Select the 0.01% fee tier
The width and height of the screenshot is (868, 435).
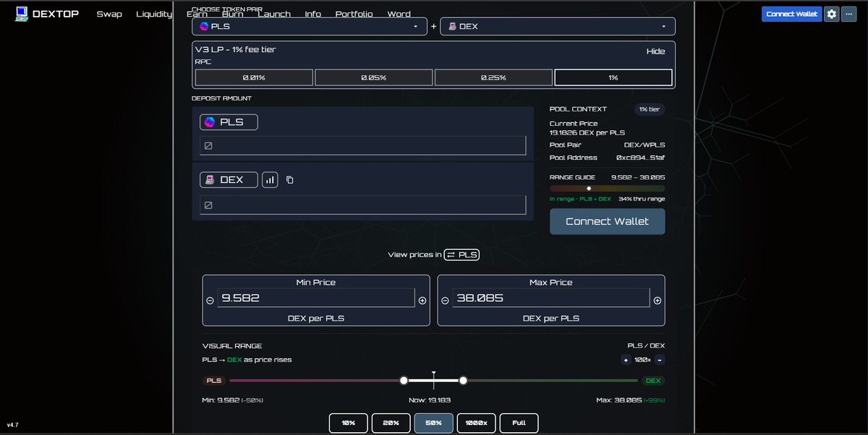tap(254, 77)
